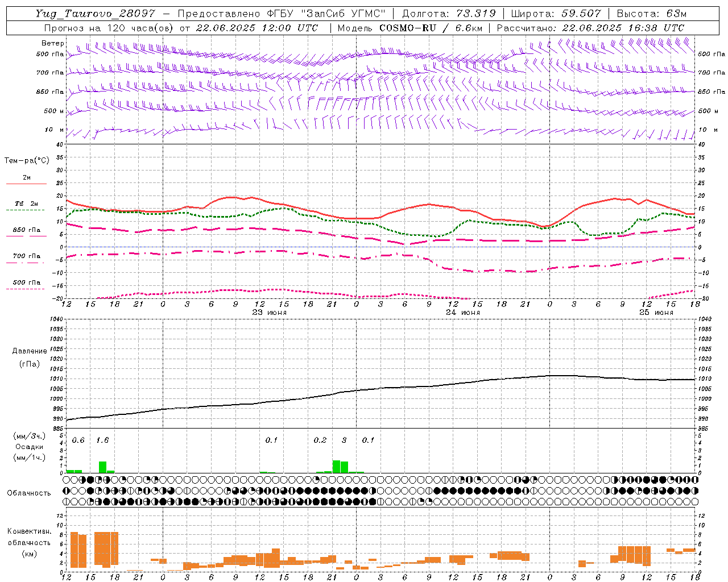Click the 700 гПа temperature legend entry
The height and width of the screenshot is (582, 728).
(27, 256)
